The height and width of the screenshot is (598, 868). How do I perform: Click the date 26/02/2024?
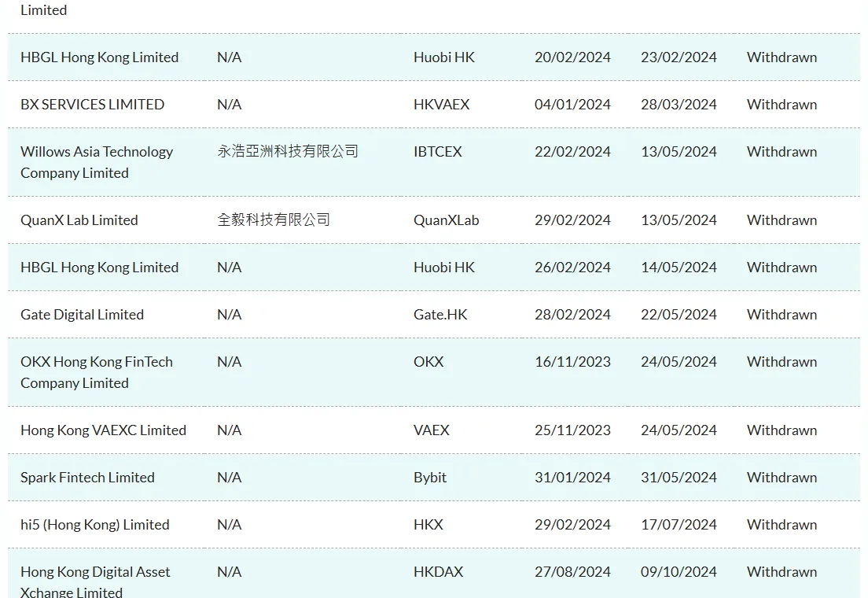572,267
